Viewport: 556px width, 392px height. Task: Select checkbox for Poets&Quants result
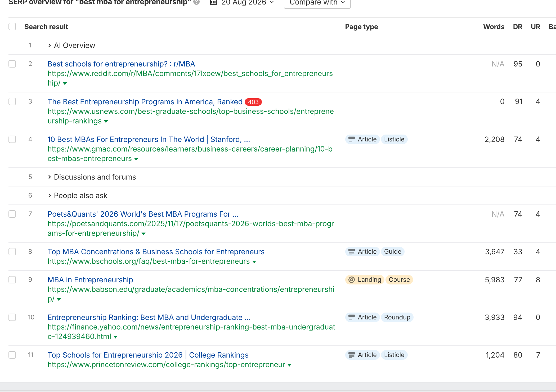pos(12,214)
